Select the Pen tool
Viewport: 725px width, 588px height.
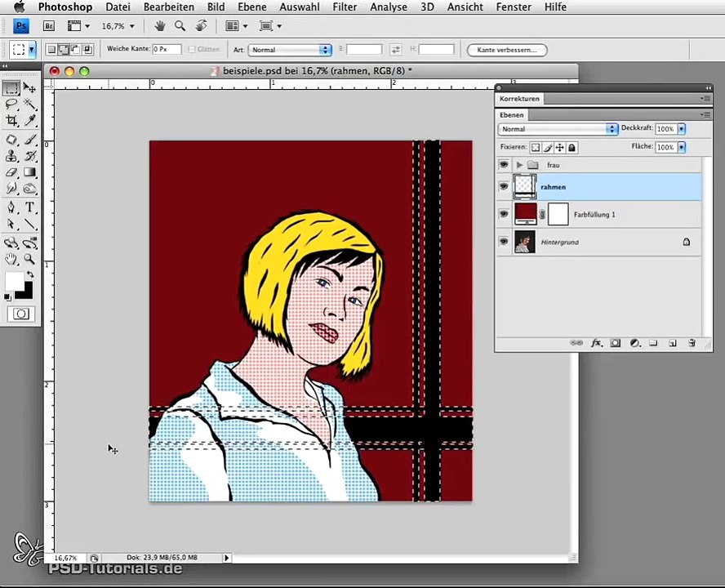[11, 207]
